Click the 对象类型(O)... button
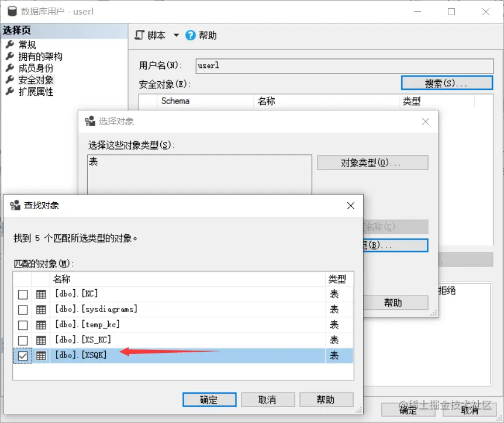The height and width of the screenshot is (423, 504). (x=372, y=162)
